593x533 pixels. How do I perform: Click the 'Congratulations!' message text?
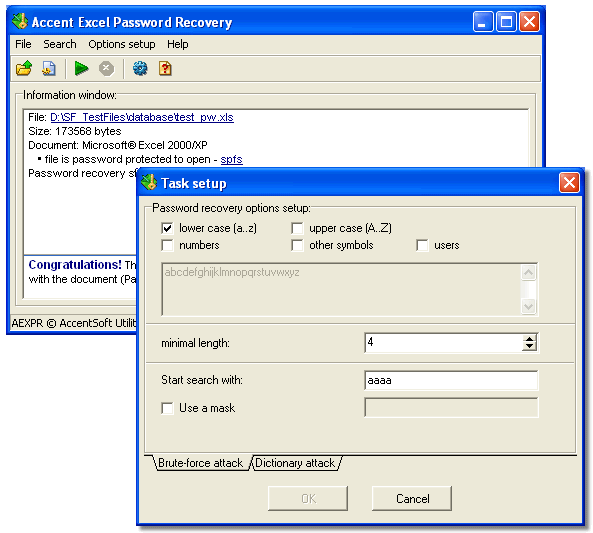(75, 265)
